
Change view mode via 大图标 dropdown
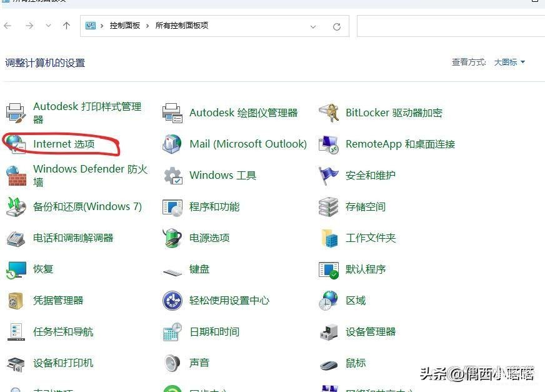click(x=509, y=63)
